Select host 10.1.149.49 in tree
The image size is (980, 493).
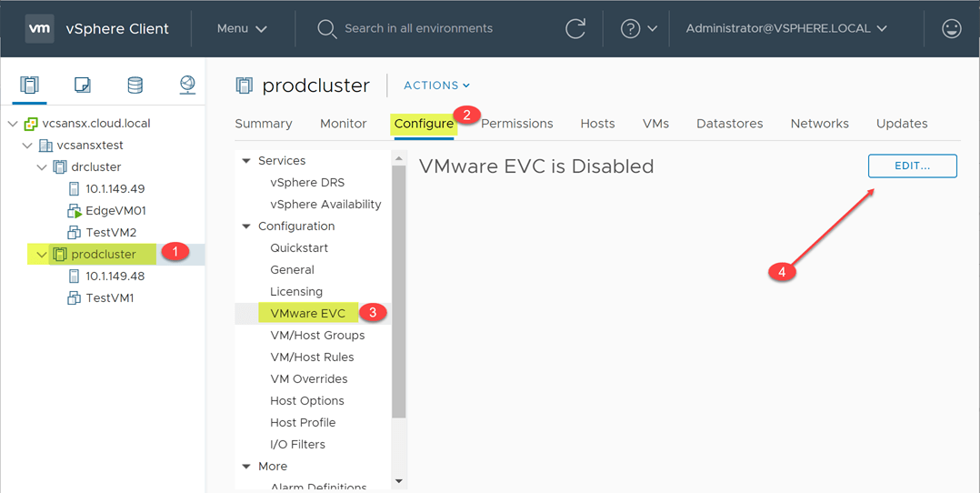click(x=115, y=189)
